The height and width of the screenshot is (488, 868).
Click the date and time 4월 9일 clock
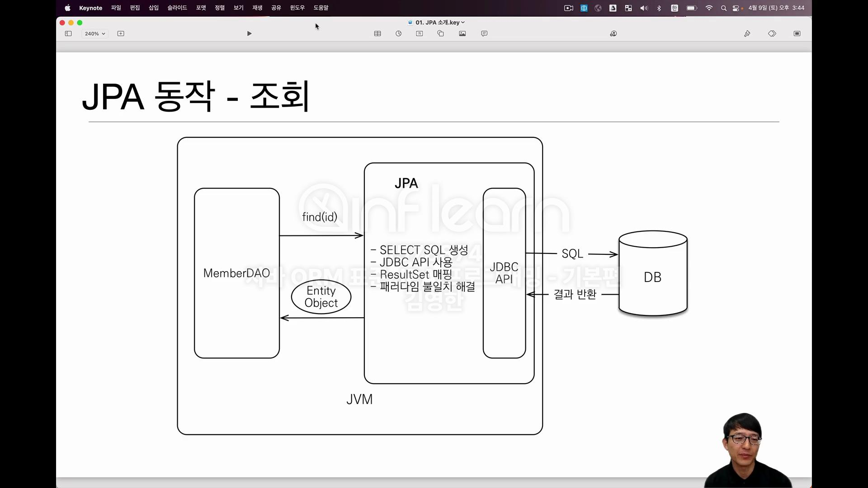[x=776, y=8]
